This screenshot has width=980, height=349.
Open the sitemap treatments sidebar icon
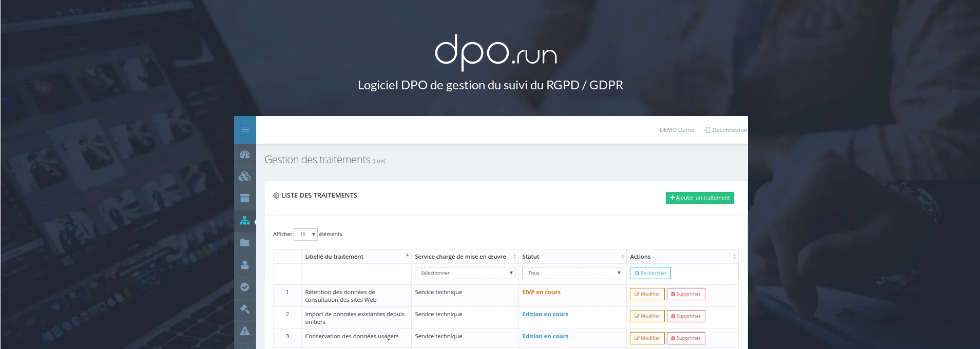245,221
